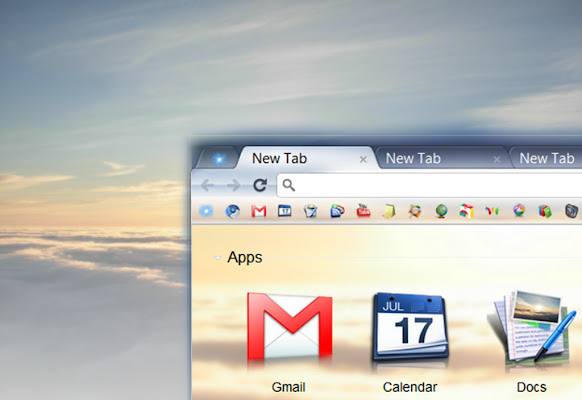The width and height of the screenshot is (582, 400).
Task: Reload the page with the refresh button
Action: click(260, 185)
